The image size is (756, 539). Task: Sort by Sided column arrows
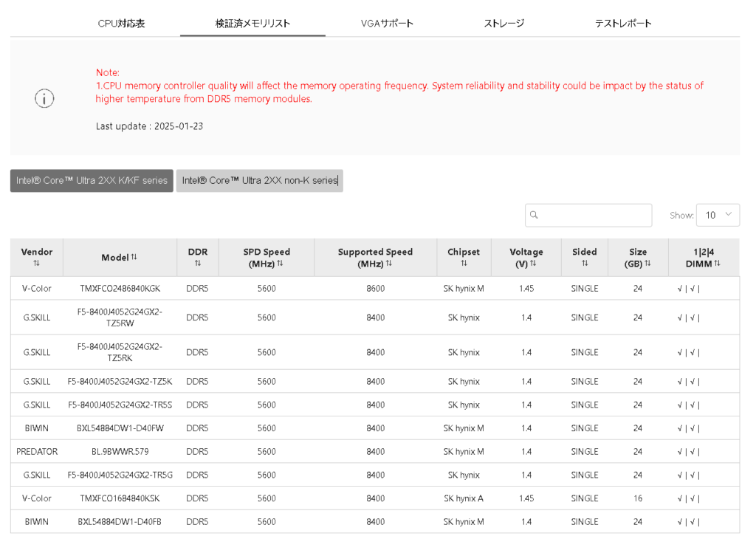pyautogui.click(x=585, y=264)
